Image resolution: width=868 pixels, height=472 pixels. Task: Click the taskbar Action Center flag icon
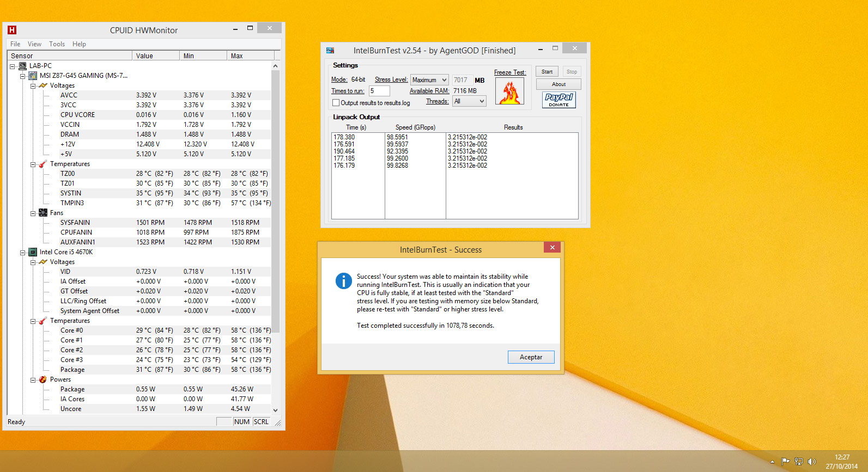pyautogui.click(x=785, y=462)
